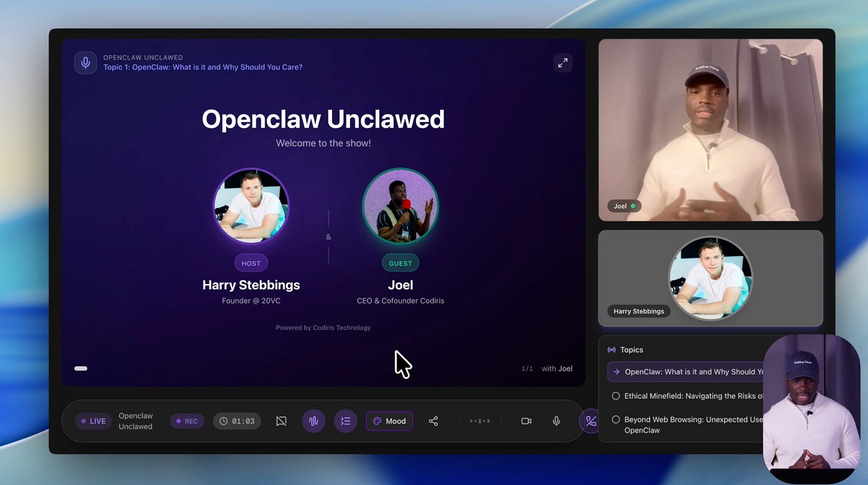
Task: Click the Harry Stebbings label on the participant tile
Action: pos(638,311)
